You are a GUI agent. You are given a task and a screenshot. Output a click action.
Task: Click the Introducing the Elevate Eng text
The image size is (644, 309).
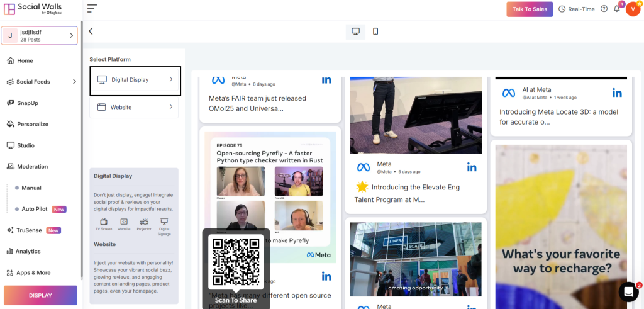pos(407,193)
